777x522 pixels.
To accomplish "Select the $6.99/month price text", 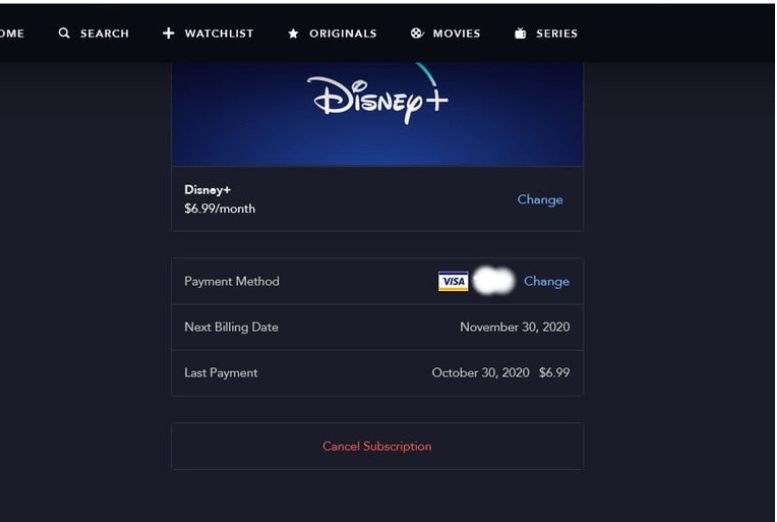I will pyautogui.click(x=220, y=209).
